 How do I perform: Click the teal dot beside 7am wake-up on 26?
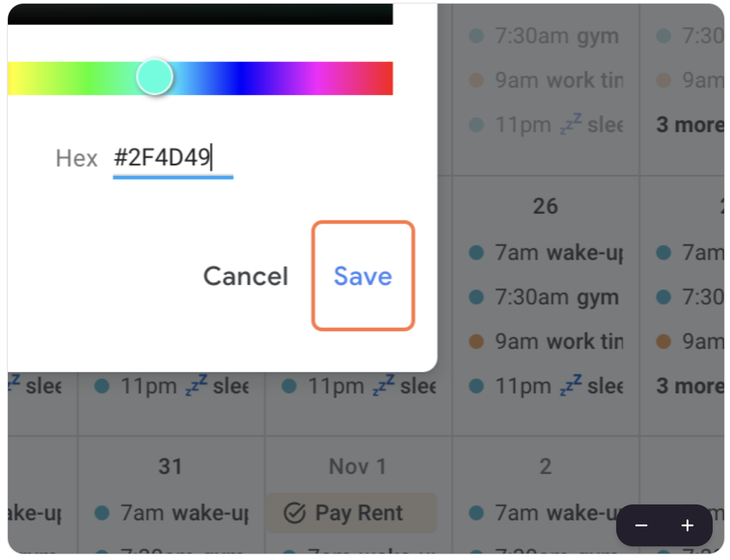click(x=476, y=252)
